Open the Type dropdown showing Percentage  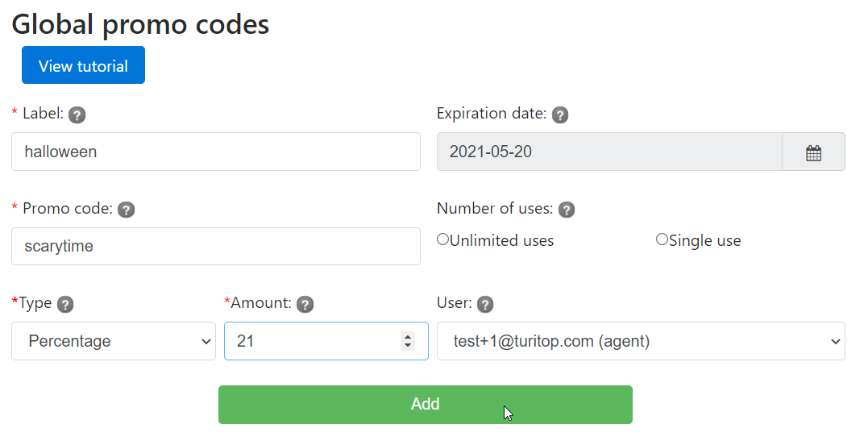coord(114,341)
